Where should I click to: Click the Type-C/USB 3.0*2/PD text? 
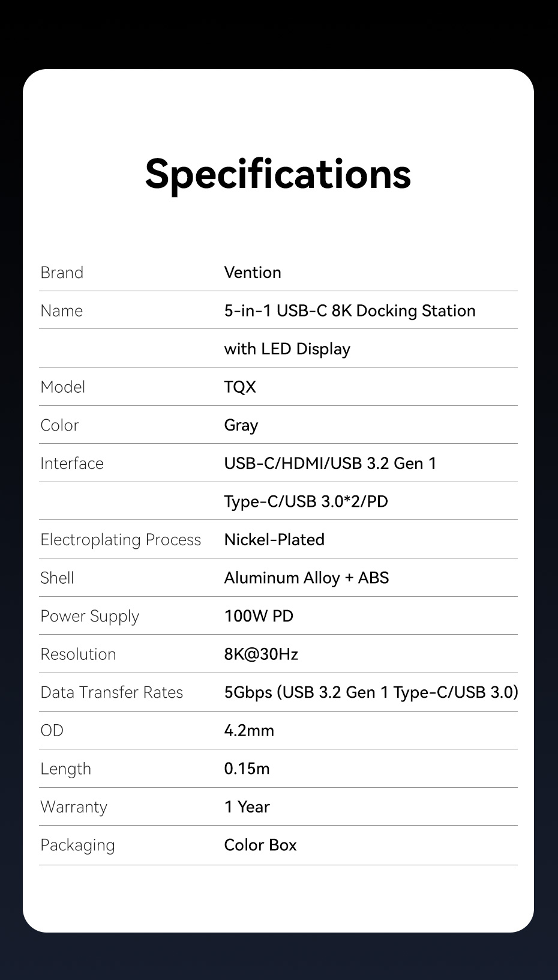tap(306, 501)
